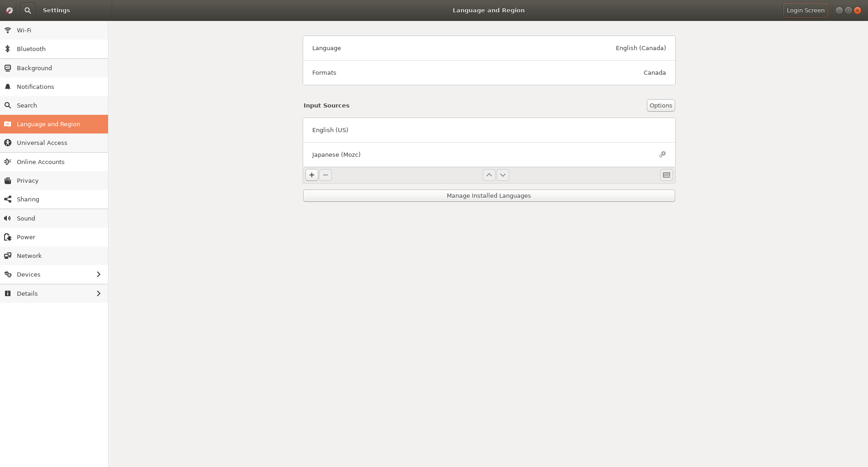The height and width of the screenshot is (467, 868).
Task: Click Manage Installed Languages
Action: [x=489, y=195]
